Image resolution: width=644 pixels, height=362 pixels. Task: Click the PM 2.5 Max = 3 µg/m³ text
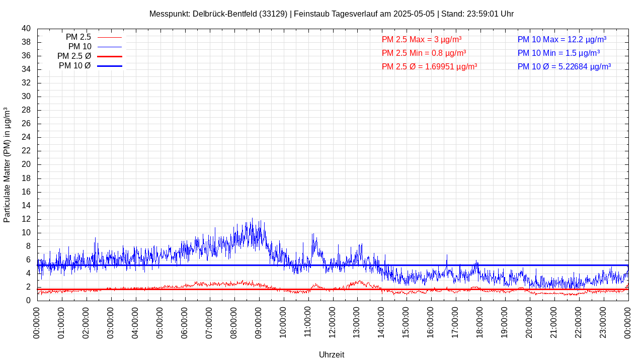(x=422, y=40)
